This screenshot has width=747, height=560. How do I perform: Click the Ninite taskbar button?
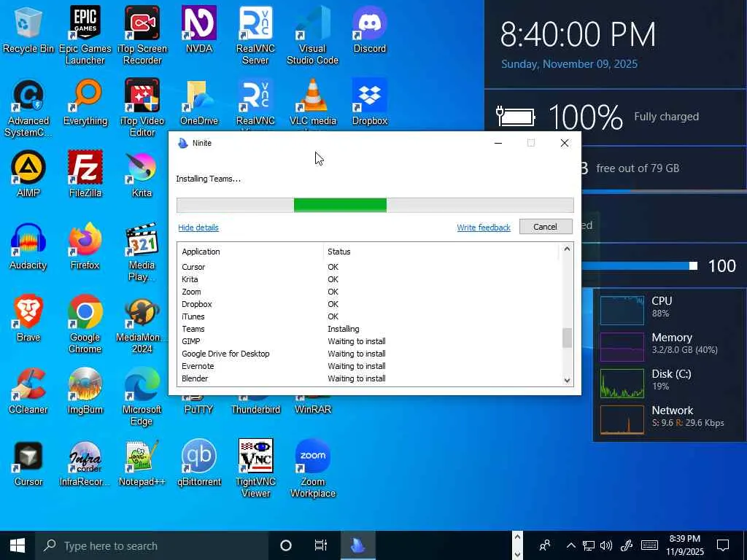click(357, 545)
